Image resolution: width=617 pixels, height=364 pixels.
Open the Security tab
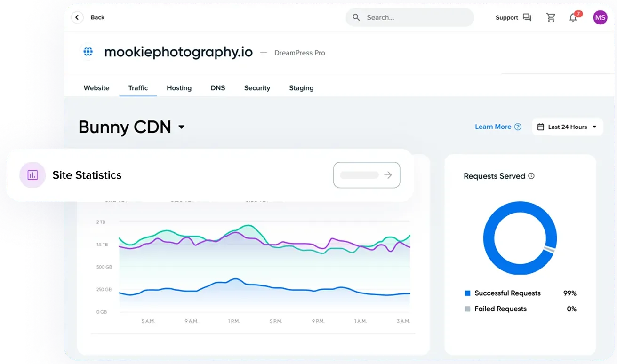[257, 88]
